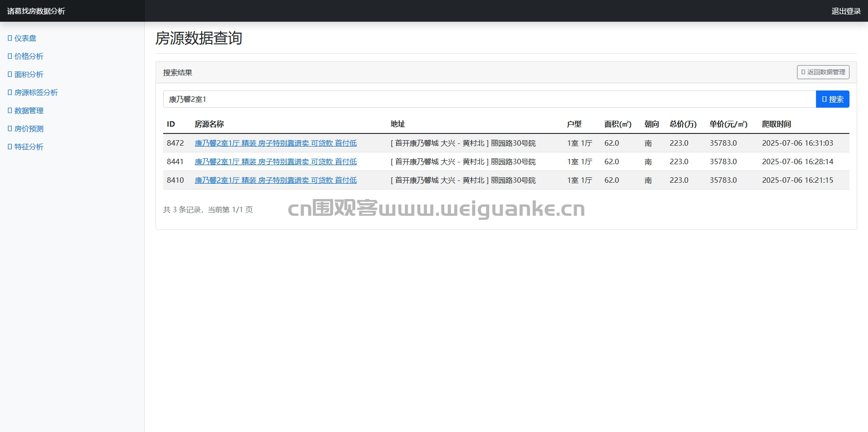Click timestamp 2025-07-06 16:28:14
Screen dimensions: 868x432
pyautogui.click(x=797, y=162)
